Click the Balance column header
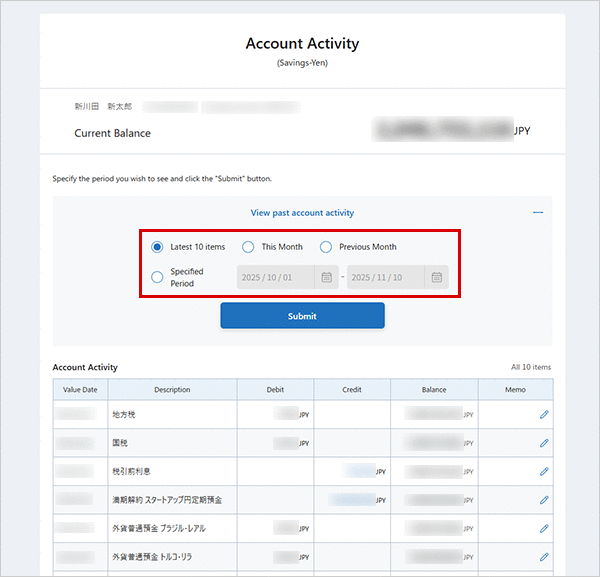The width and height of the screenshot is (600, 577). (433, 390)
